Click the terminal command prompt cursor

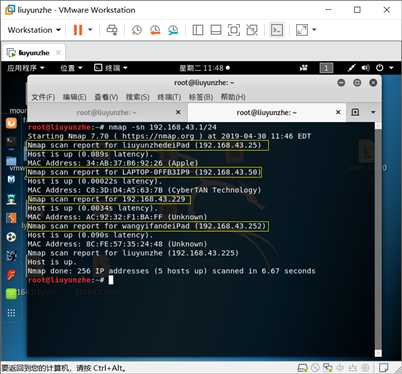pyautogui.click(x=111, y=280)
